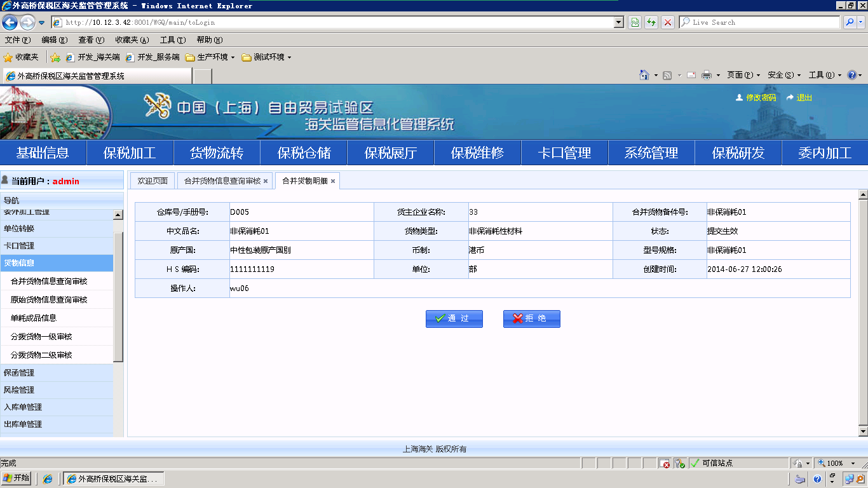Click the IE Refresh page icon
868x488 pixels.
click(651, 22)
